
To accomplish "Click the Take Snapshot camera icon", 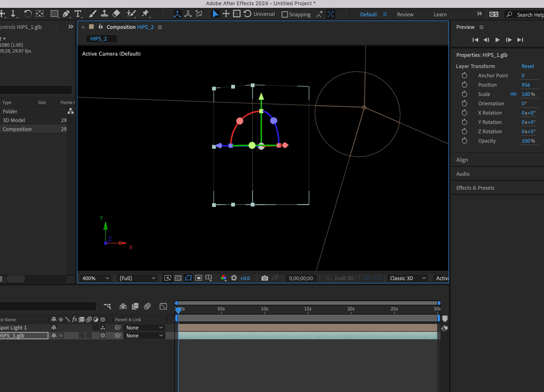I will pyautogui.click(x=265, y=278).
